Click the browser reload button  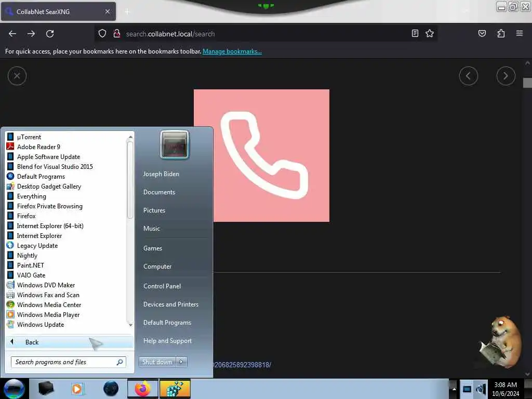50,34
